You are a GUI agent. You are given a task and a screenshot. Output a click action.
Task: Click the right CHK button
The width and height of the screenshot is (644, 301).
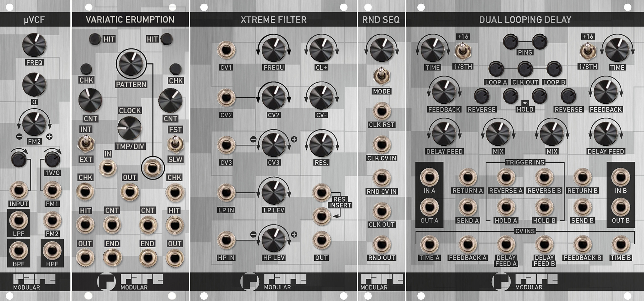175,69
